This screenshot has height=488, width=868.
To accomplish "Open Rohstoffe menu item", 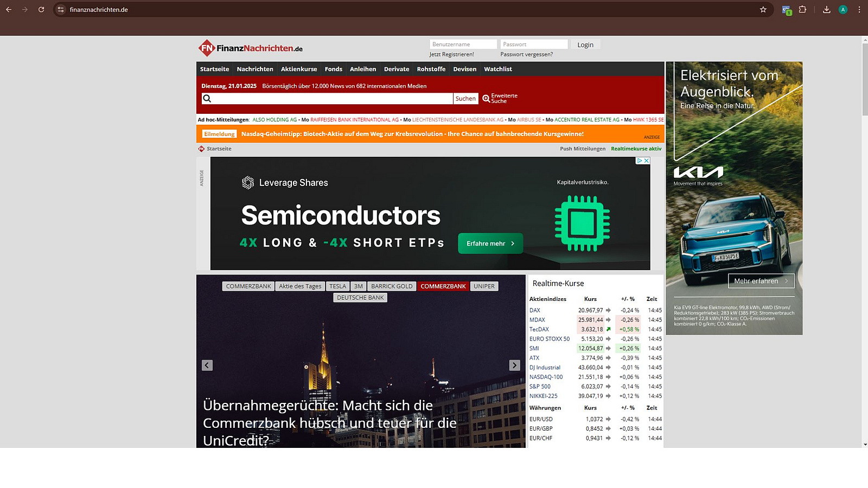I will [x=431, y=69].
